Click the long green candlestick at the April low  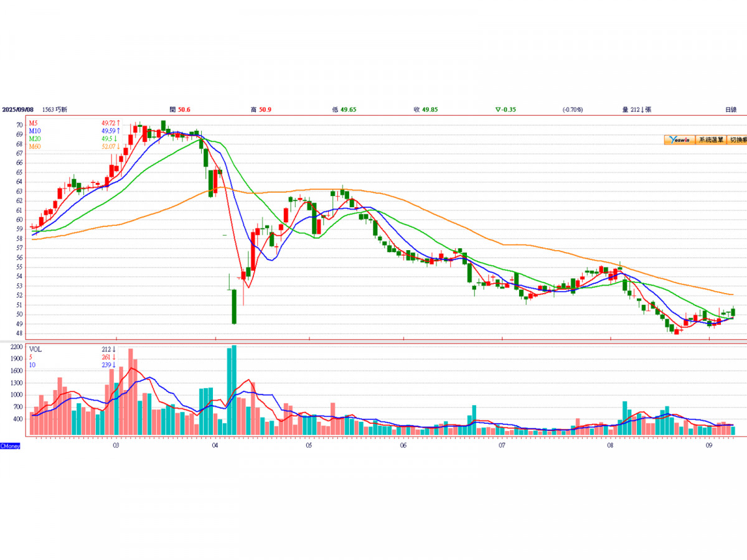click(x=234, y=307)
